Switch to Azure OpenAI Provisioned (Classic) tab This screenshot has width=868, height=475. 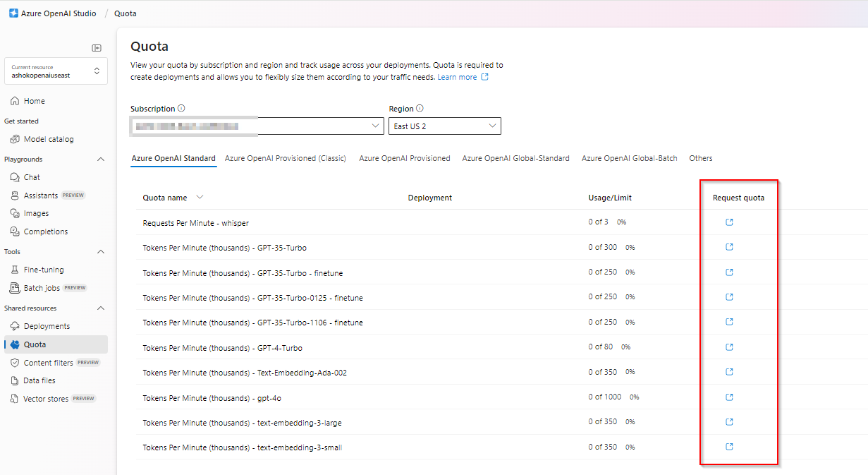(286, 158)
